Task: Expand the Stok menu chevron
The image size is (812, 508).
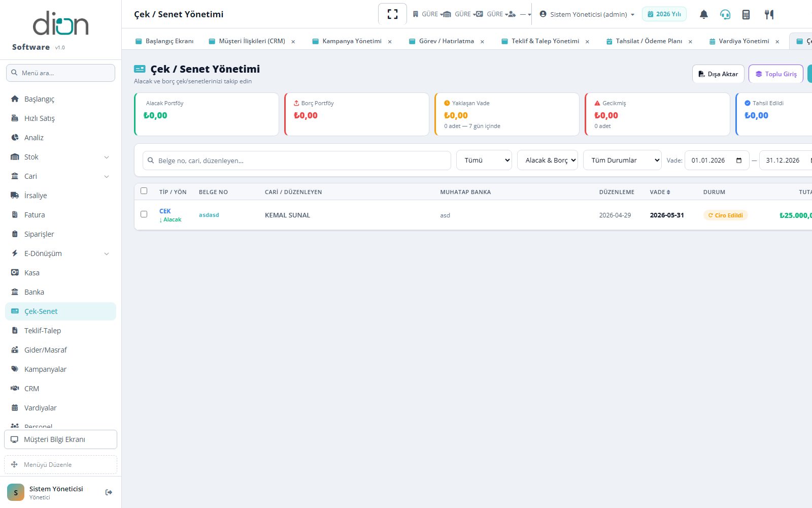Action: click(x=107, y=157)
